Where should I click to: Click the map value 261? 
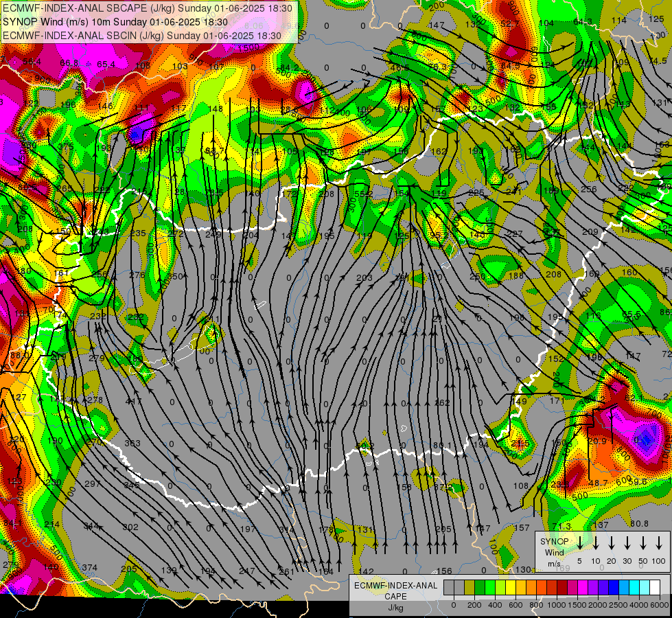[286, 571]
